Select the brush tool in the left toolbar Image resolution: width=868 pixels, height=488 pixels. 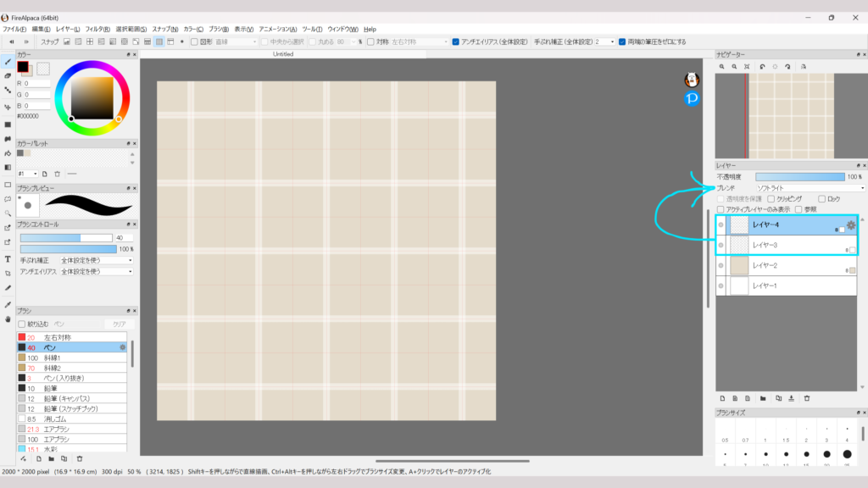coord(8,62)
